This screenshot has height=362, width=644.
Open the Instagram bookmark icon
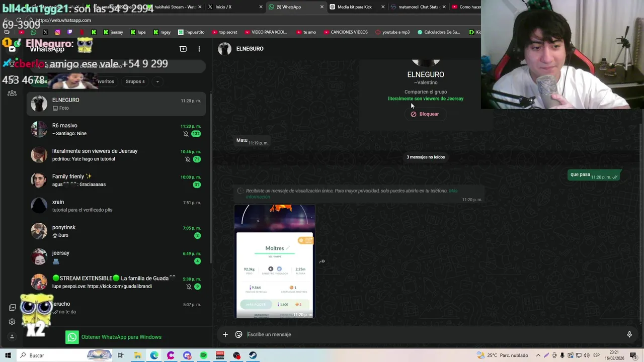coord(57,32)
